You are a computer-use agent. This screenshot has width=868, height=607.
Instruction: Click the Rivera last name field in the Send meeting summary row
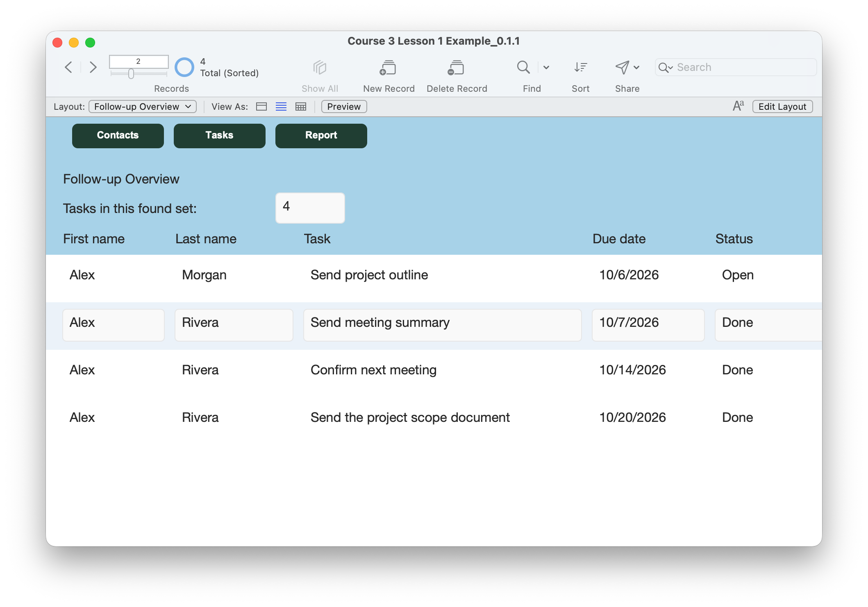click(234, 325)
